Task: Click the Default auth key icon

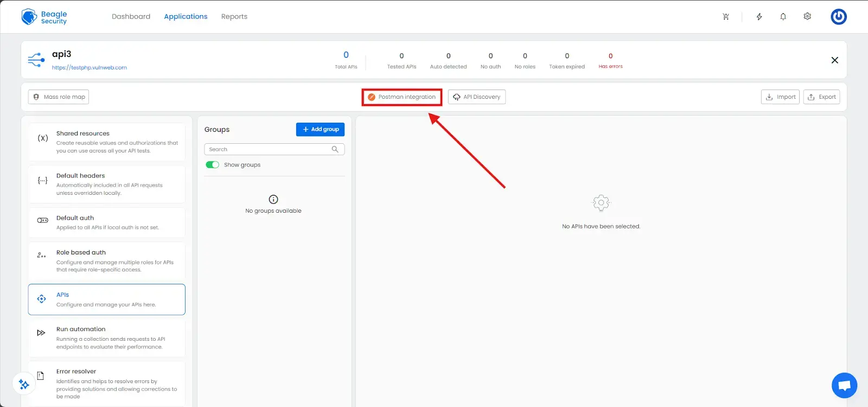Action: (42, 220)
